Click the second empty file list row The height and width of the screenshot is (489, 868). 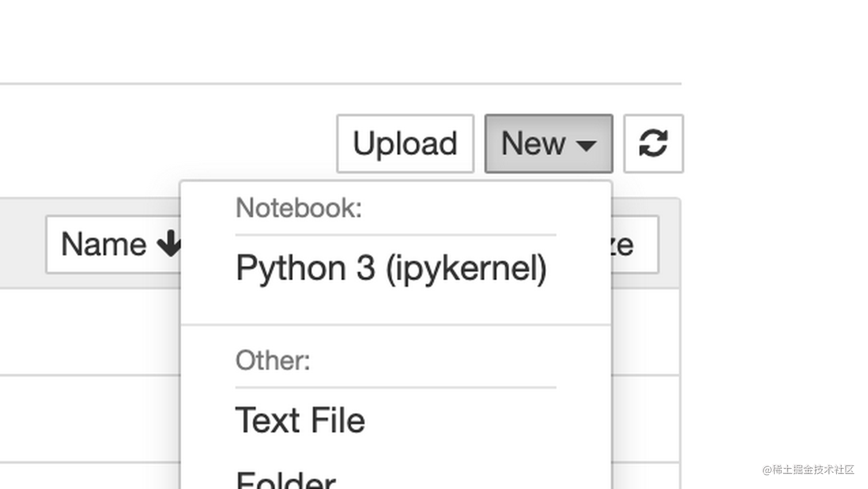tap(90, 418)
